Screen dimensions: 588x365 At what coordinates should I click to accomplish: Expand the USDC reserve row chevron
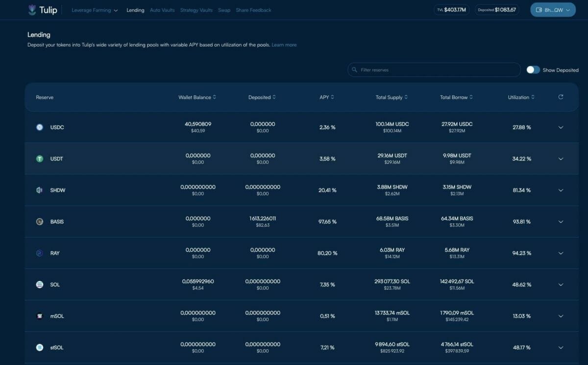pyautogui.click(x=561, y=127)
